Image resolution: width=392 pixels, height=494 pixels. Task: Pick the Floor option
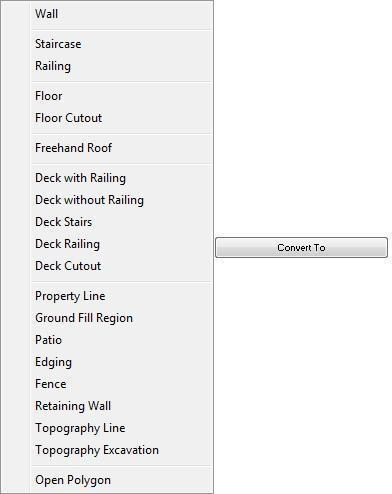(x=122, y=96)
